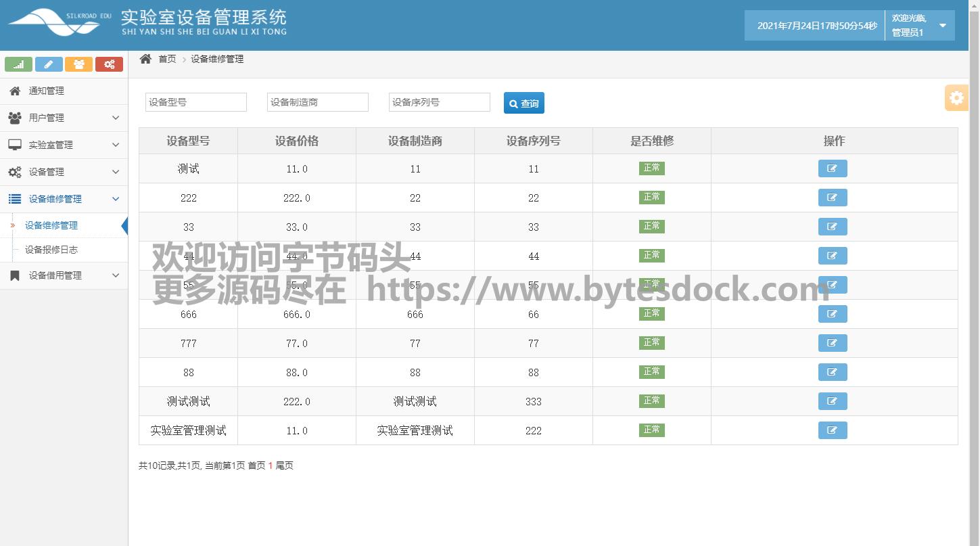
Task: Click the green signal bars shortcut icon
Action: pos(18,64)
